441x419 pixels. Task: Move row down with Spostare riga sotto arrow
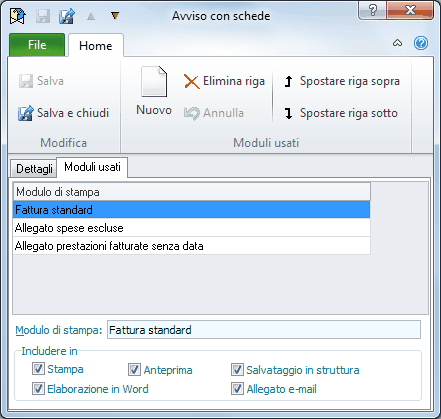tap(289, 113)
